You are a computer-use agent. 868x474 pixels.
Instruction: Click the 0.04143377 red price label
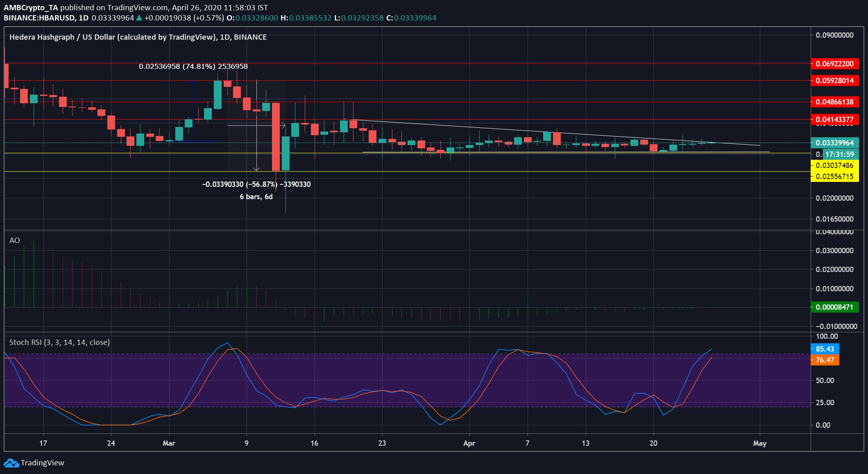coord(835,120)
